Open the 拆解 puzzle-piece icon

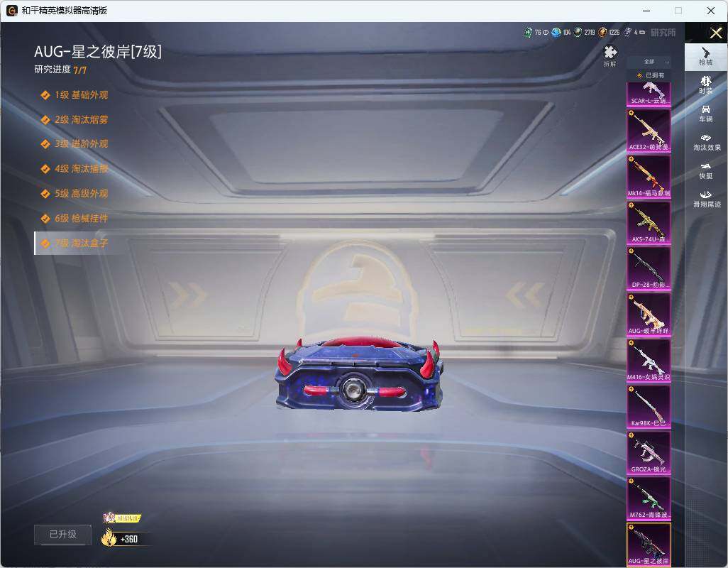click(x=610, y=55)
